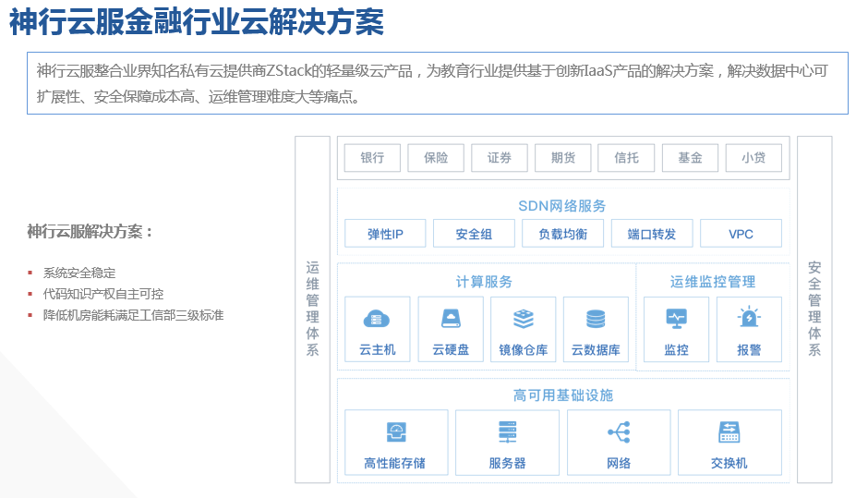Open the 云数据库 cloud database icon
Screen dimensions: 868x498
coord(596,320)
